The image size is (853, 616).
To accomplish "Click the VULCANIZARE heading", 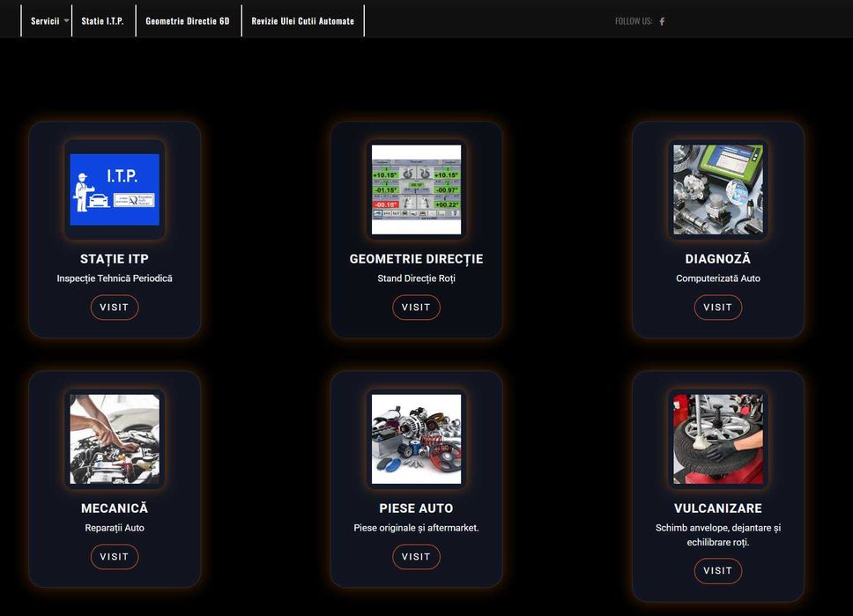I will (718, 508).
